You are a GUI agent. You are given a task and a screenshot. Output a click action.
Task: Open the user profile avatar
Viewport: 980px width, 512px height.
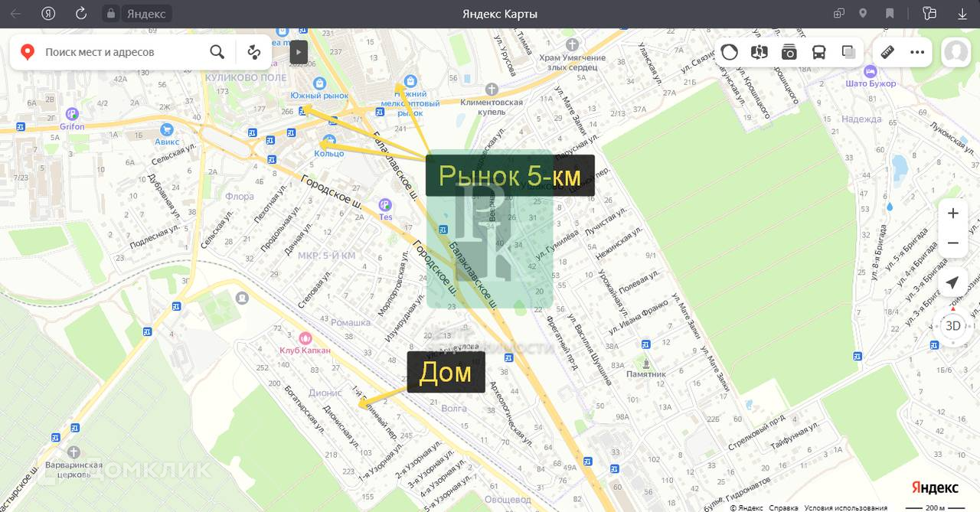[955, 52]
